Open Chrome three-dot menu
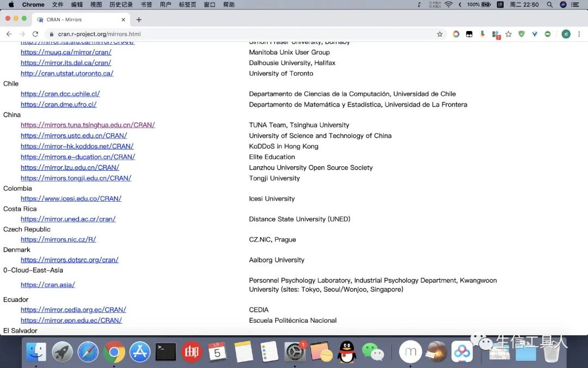This screenshot has width=588, height=368. (579, 34)
